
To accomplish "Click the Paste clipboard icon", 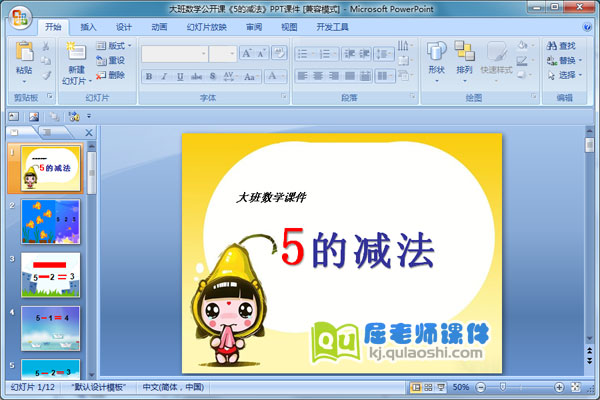I will coord(24,51).
